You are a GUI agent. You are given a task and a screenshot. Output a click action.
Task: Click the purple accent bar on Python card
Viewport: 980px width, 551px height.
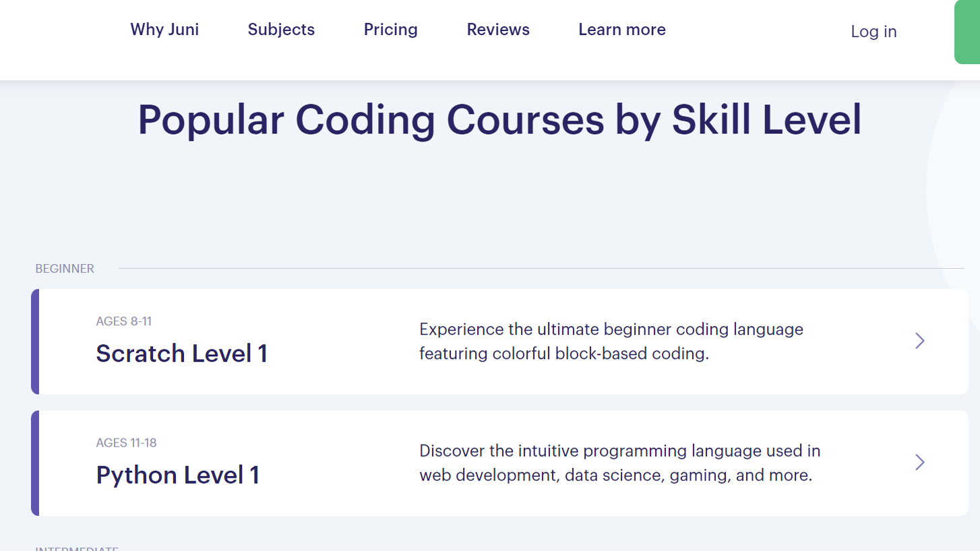pyautogui.click(x=35, y=463)
